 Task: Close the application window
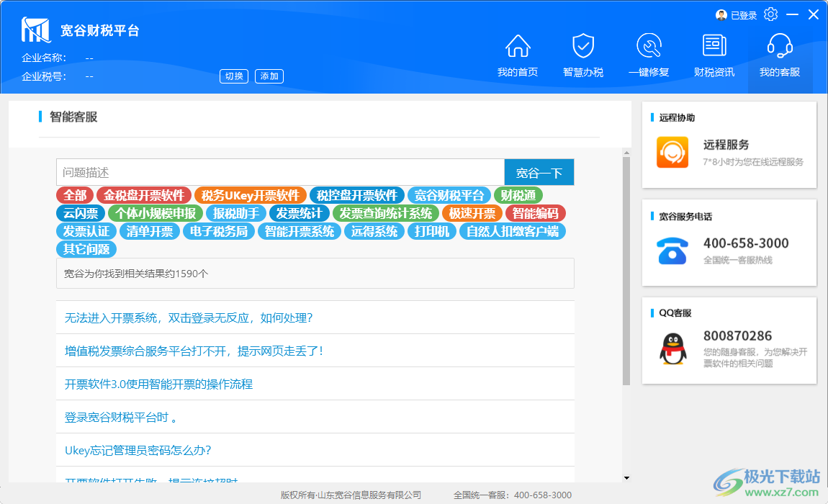pyautogui.click(x=813, y=15)
